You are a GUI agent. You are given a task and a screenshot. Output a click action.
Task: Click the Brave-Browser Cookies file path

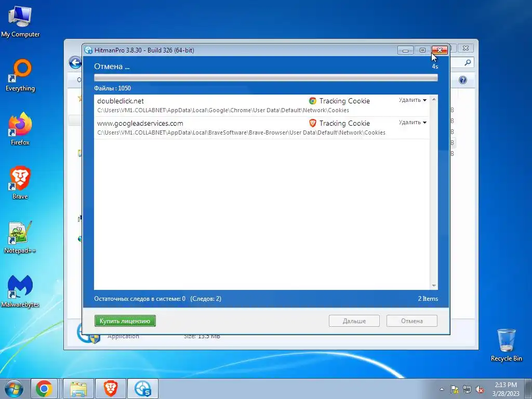(241, 132)
